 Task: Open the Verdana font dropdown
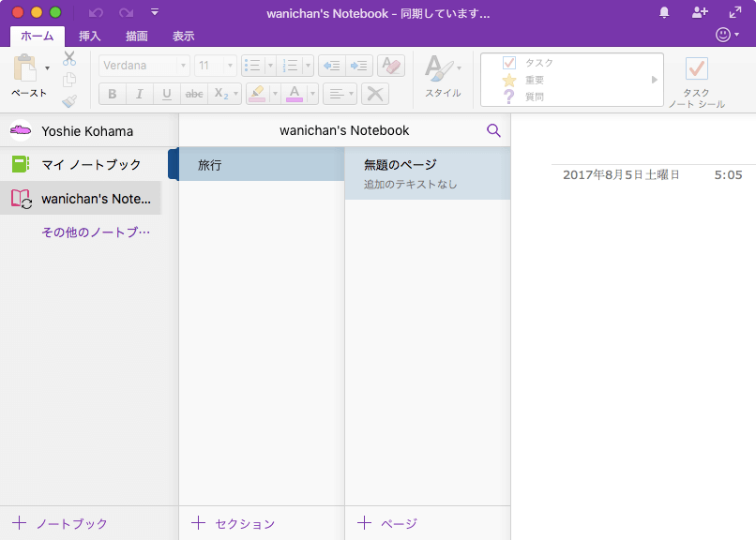pos(183,66)
